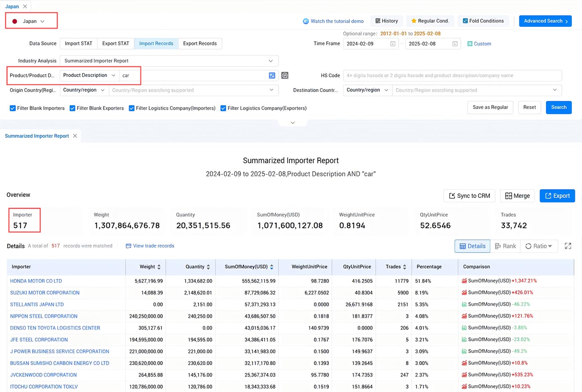The height and width of the screenshot is (392, 582).
Task: Open the Ratio view dropdown
Action: tap(539, 246)
